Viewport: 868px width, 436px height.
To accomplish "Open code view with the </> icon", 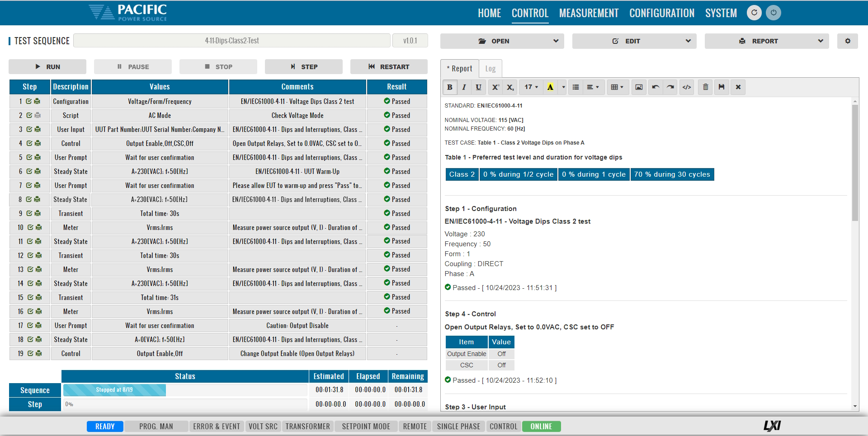I will pos(686,87).
